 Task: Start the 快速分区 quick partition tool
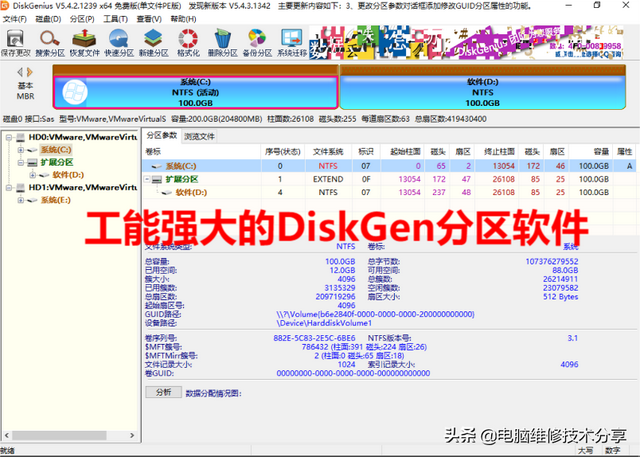tap(119, 43)
